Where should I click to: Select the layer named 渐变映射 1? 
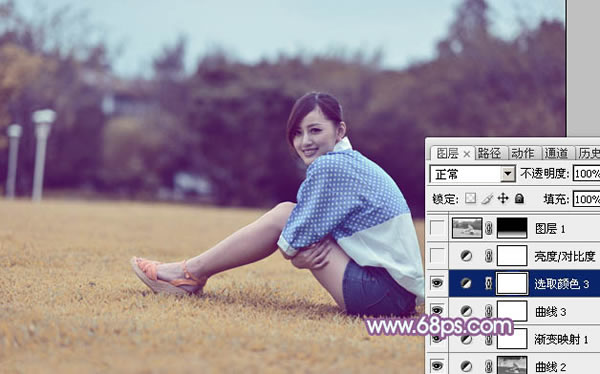561,340
